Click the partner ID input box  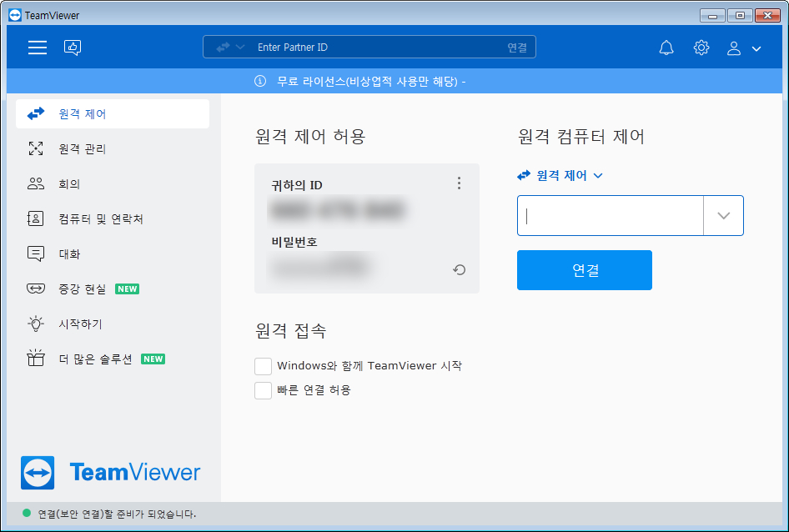[610, 215]
